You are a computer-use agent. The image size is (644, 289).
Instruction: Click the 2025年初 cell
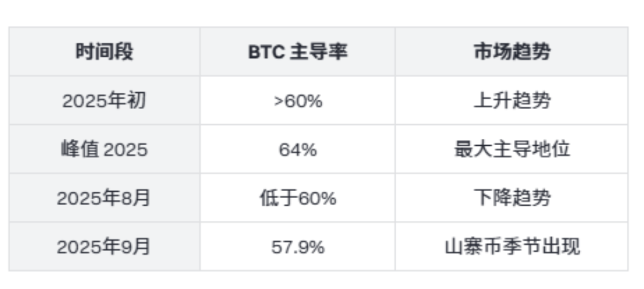[104, 101]
